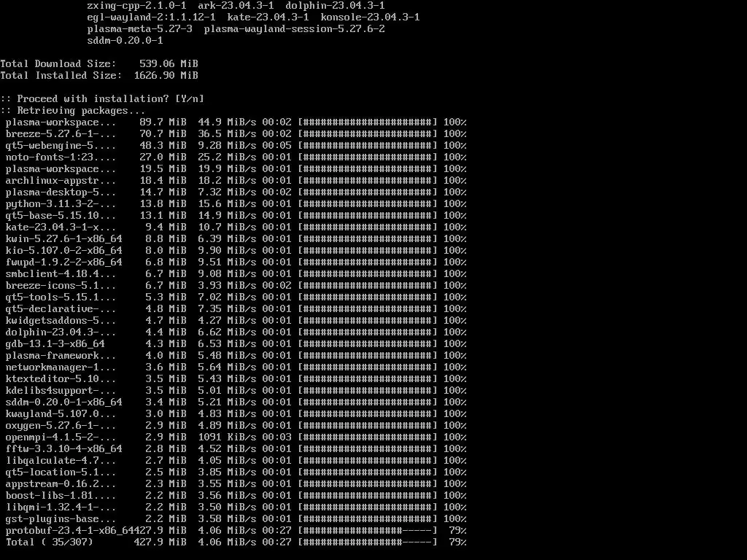Viewport: 747px width, 560px height.
Task: Click the Total 35/307 progress bar
Action: [x=368, y=542]
